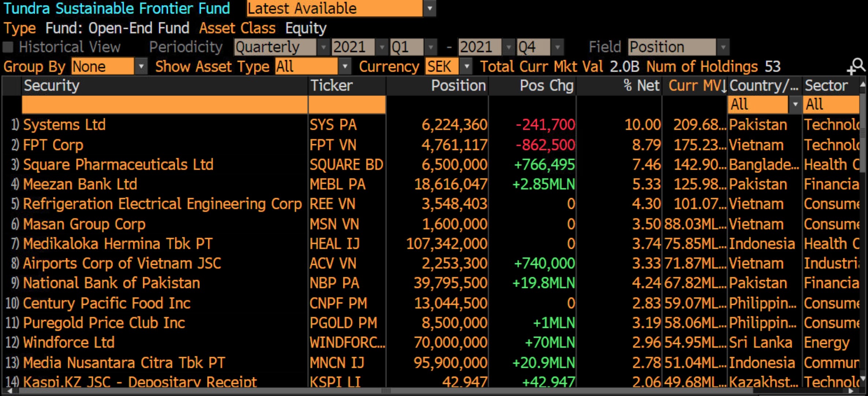Click the MNCN IJ ticker
The image size is (868, 396).
point(337,363)
